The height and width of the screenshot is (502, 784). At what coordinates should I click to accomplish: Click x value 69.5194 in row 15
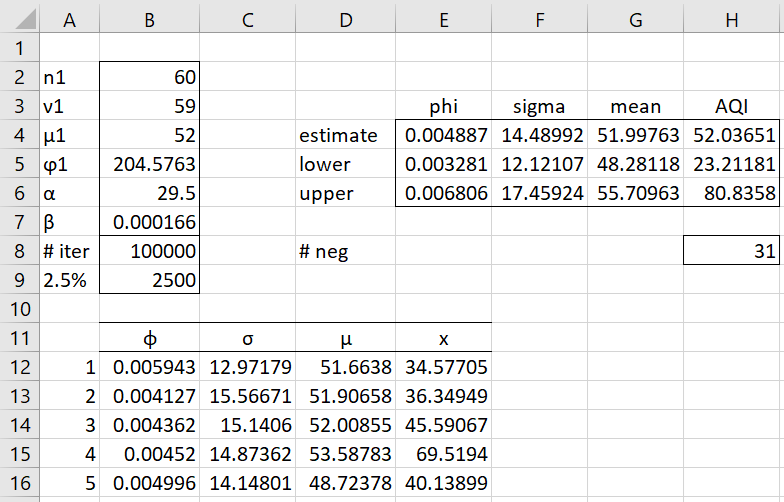point(444,454)
